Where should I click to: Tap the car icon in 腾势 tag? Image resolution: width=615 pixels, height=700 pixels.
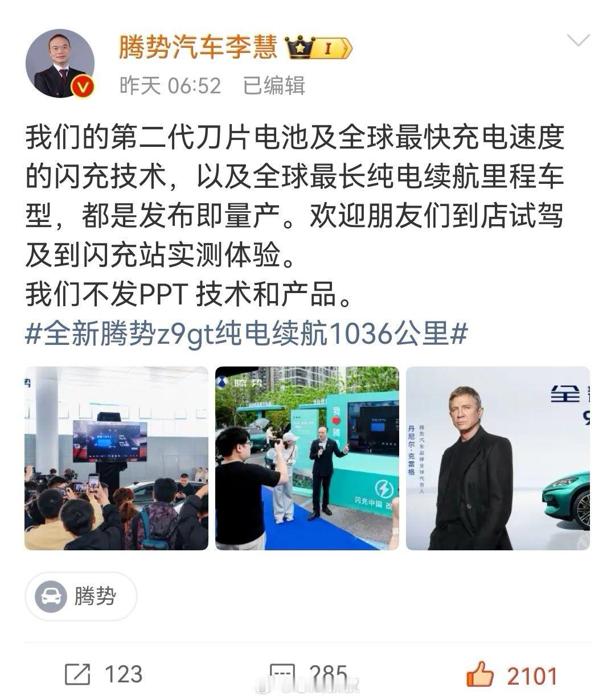pos(51,596)
